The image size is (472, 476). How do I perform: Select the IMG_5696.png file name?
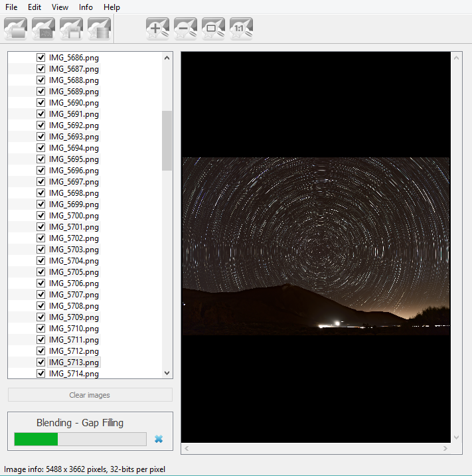point(74,171)
